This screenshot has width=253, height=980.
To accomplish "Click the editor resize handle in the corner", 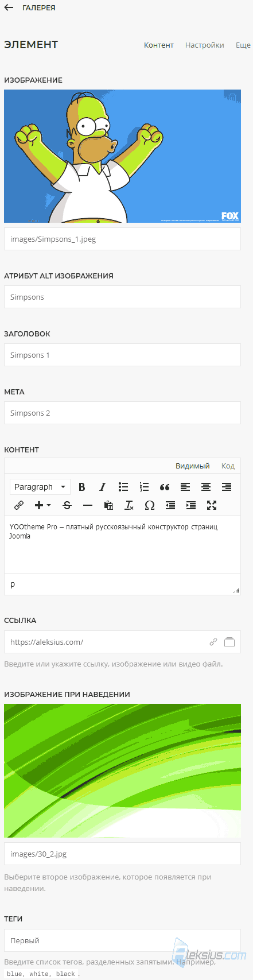I will [x=236, y=590].
